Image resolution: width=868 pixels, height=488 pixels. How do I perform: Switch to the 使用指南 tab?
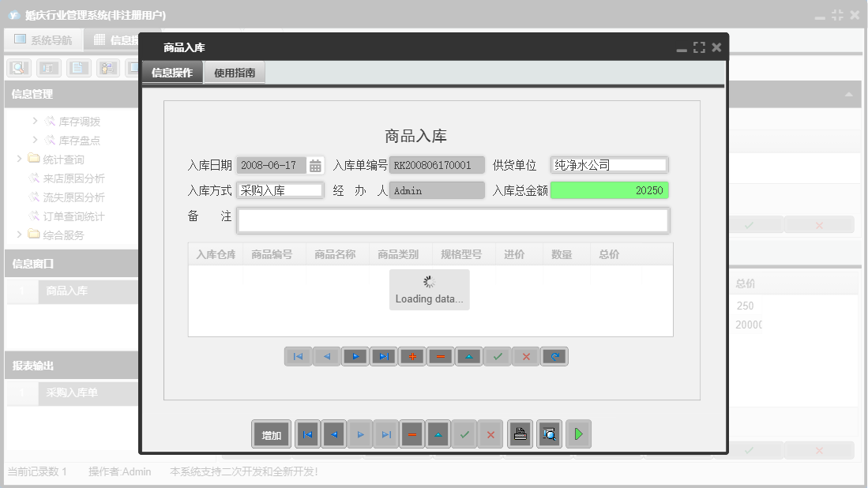234,71
